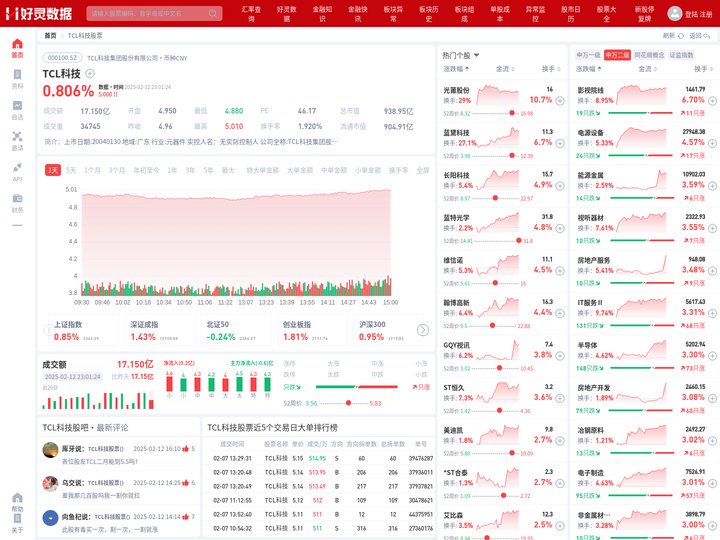Viewport: 720px width, 540px height.
Task: Switch to the 申万二级 tab
Action: click(617, 55)
